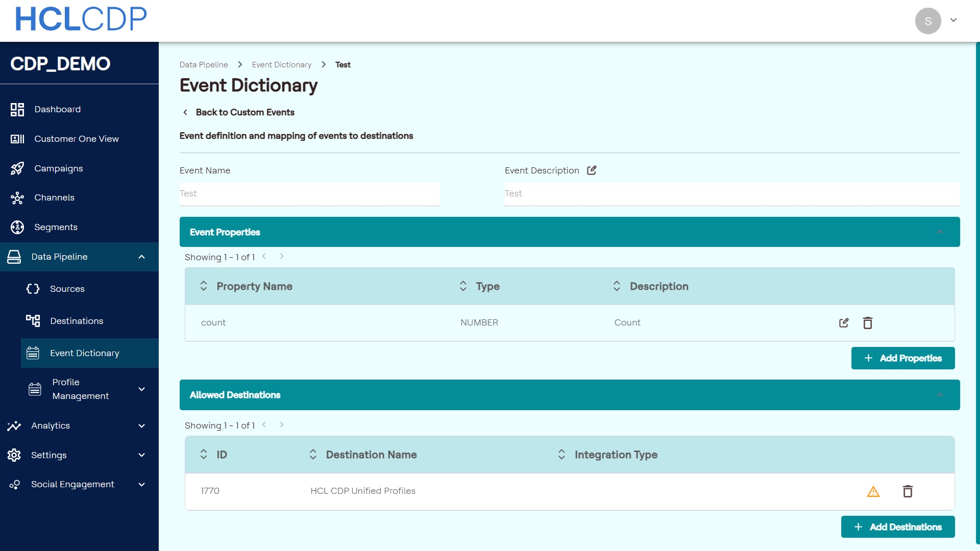Viewport: 980px width, 551px height.
Task: Edit the count property row
Action: [844, 323]
